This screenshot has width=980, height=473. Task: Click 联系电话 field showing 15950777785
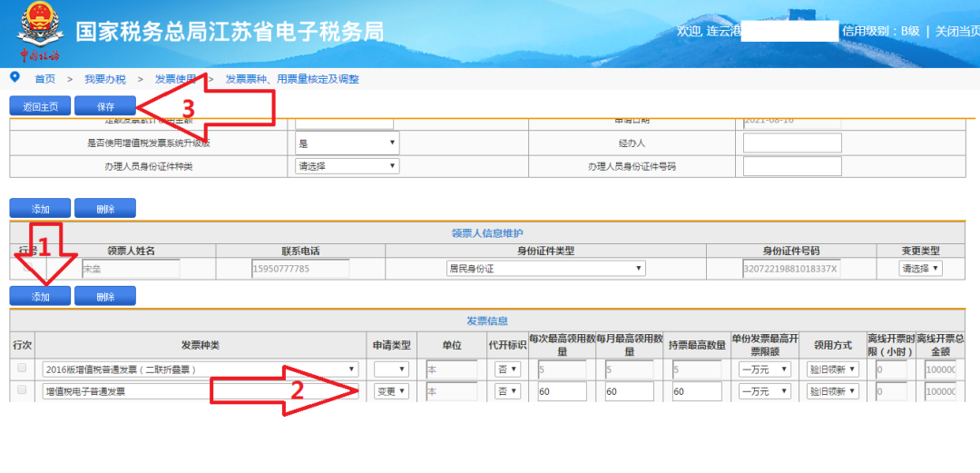300,269
